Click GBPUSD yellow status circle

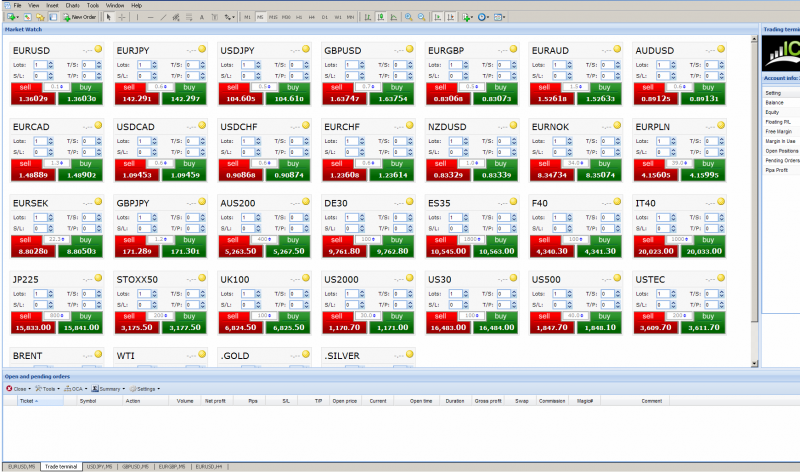pyautogui.click(x=409, y=49)
